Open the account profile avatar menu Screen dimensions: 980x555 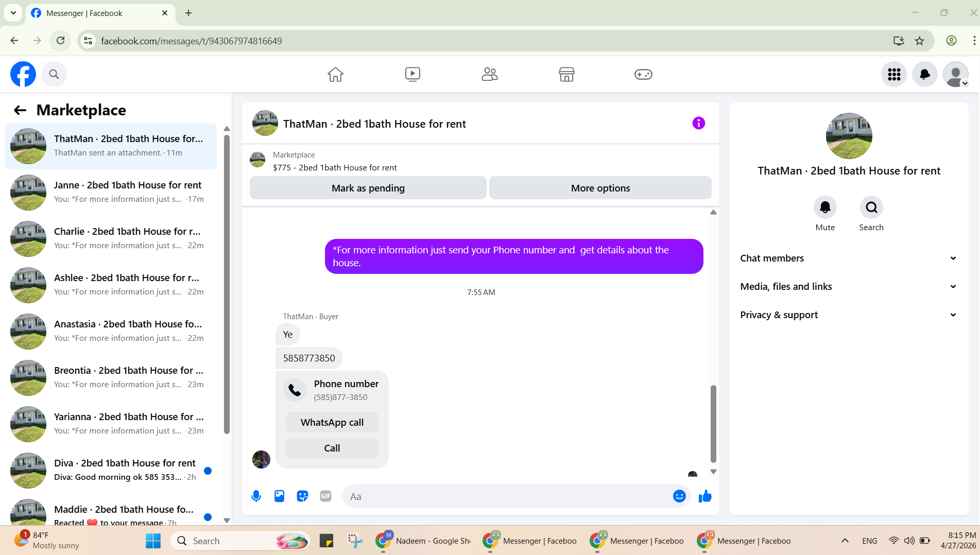coord(956,74)
